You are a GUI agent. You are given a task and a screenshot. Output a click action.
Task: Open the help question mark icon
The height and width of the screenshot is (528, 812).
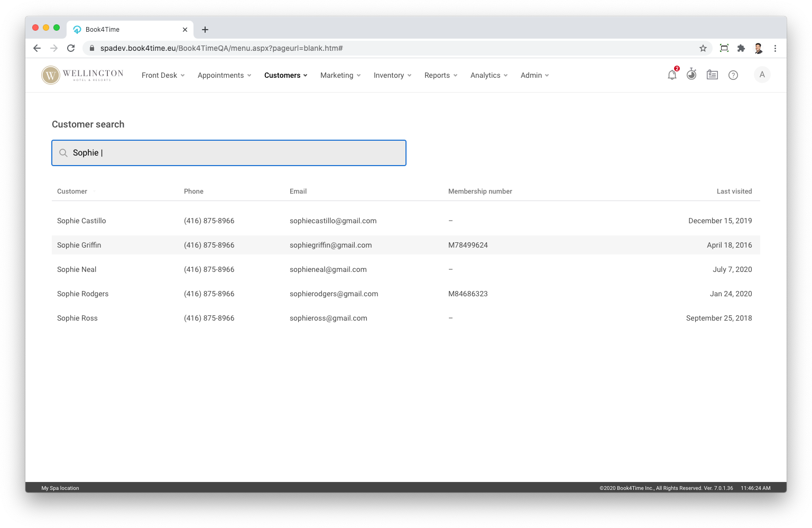coord(733,75)
